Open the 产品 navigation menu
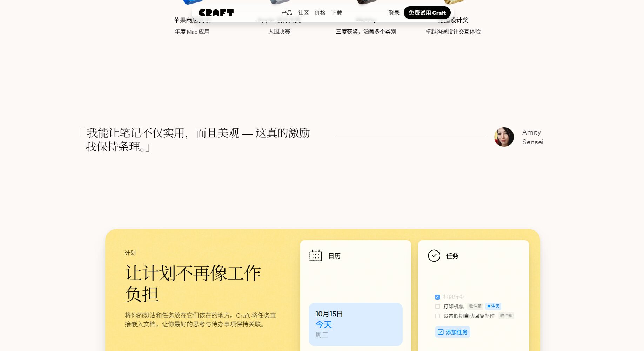This screenshot has width=644, height=351. tap(287, 13)
